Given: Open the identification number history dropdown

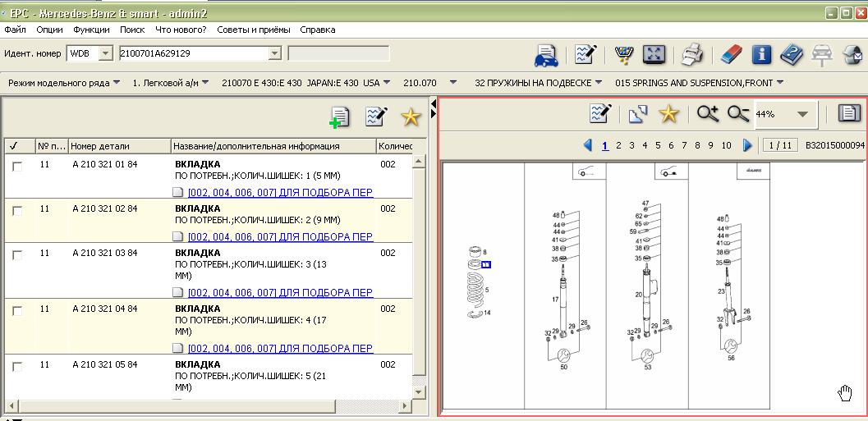Looking at the screenshot, I should click(274, 53).
